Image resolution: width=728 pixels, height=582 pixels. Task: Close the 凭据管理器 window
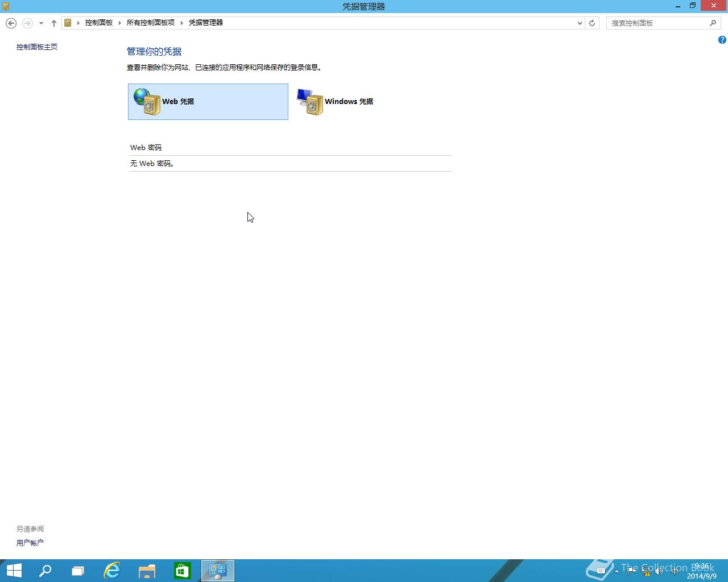714,6
